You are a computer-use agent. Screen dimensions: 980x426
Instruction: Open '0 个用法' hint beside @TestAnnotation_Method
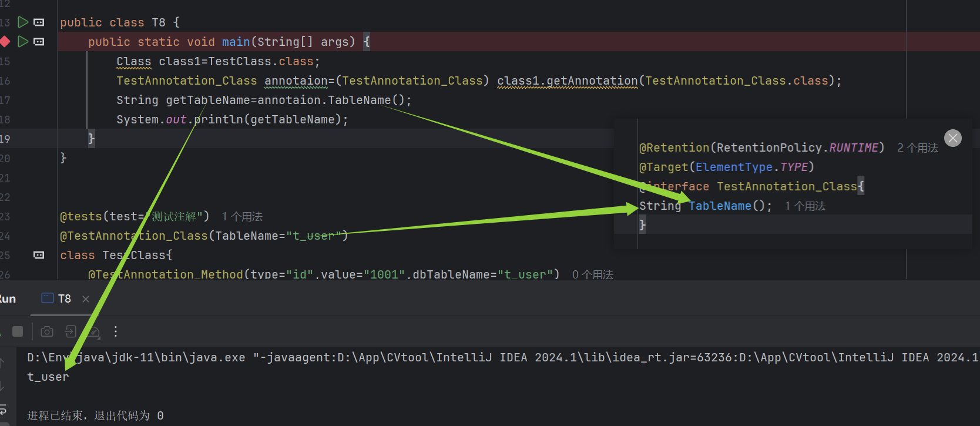[x=592, y=274]
